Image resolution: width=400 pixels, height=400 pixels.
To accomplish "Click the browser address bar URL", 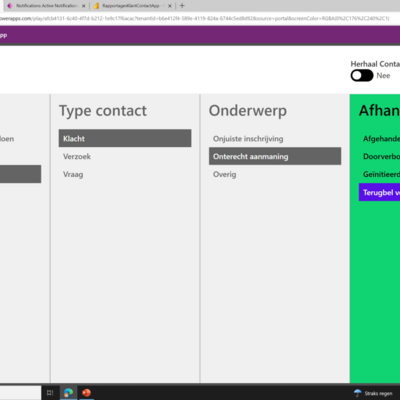I will tap(195, 18).
